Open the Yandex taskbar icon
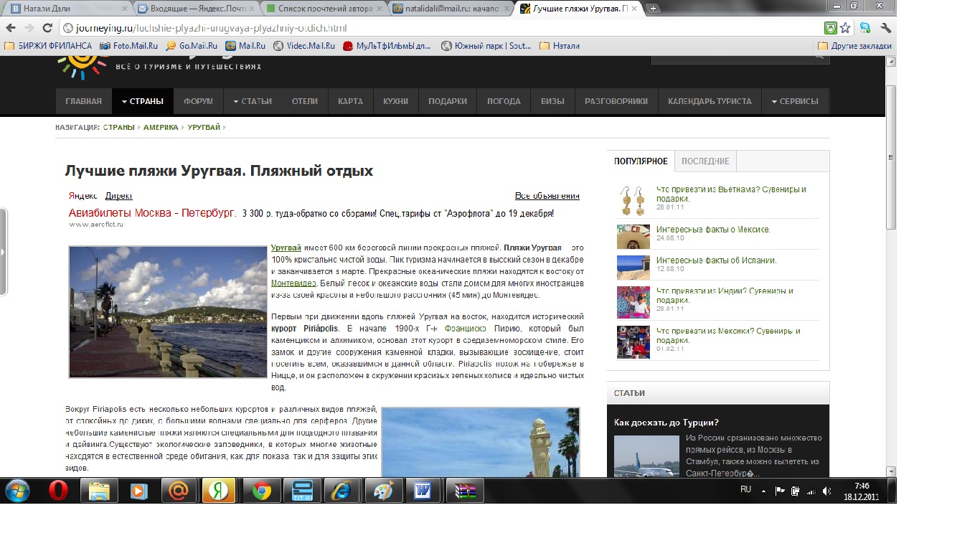Screen dimensions: 980x551 tap(219, 491)
